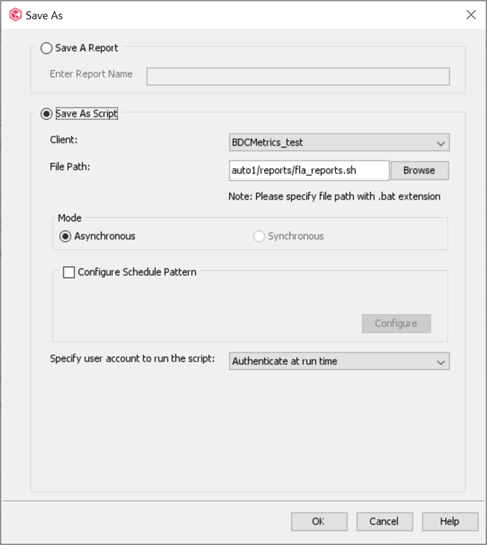Click the Specify user account label
Viewport: 488px width, 545px height.
click(x=132, y=359)
